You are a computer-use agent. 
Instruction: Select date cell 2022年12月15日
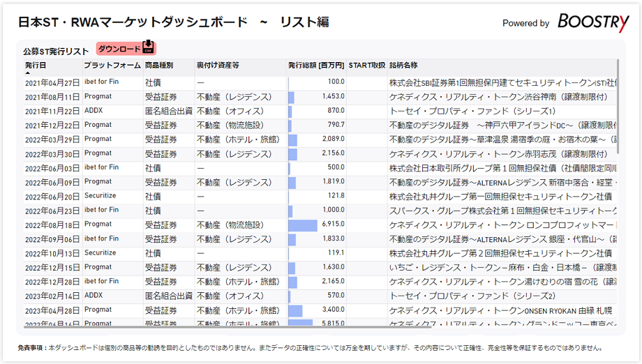(x=52, y=268)
